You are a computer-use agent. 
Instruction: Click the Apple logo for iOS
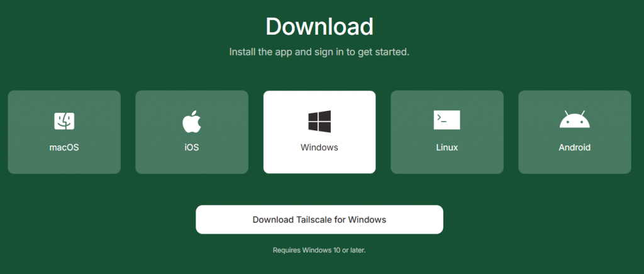point(192,122)
